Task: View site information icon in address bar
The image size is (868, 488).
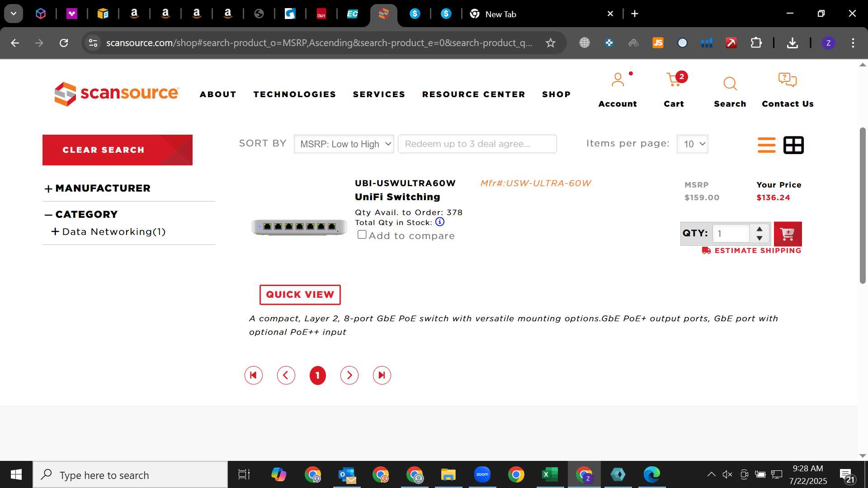Action: tap(93, 43)
